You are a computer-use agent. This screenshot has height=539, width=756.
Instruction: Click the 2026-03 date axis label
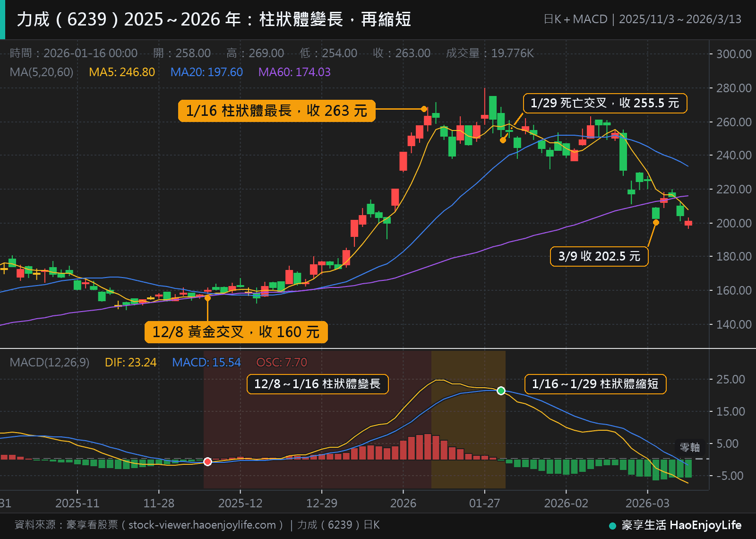coord(647,503)
